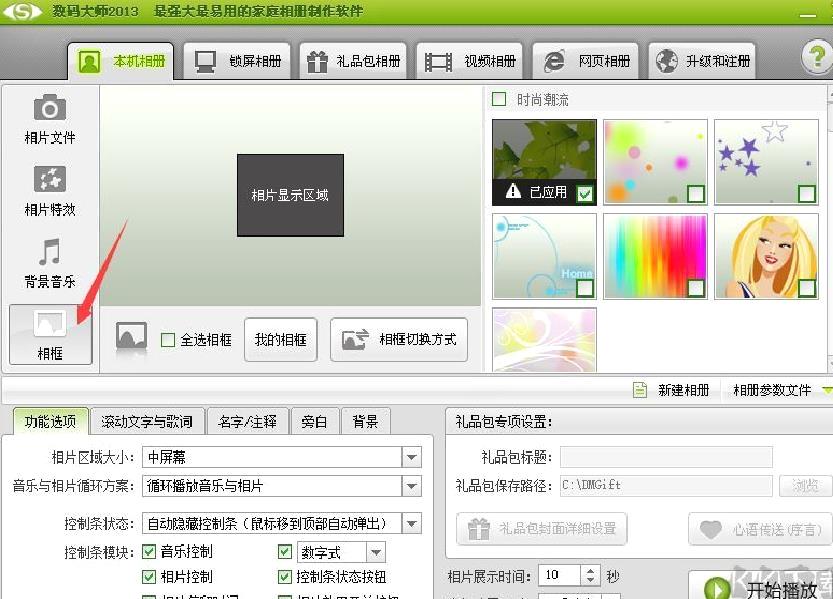Expand the 相片区域大小 dropdown
The height and width of the screenshot is (599, 833).
(412, 457)
